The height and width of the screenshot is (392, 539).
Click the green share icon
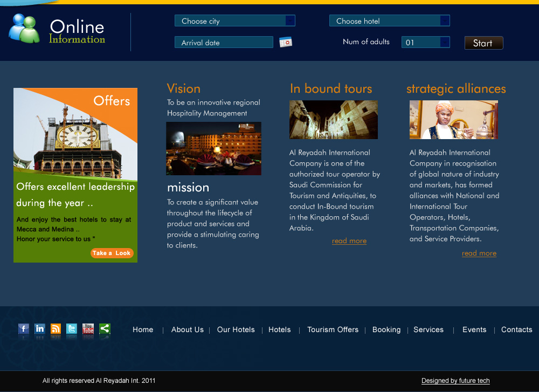[x=105, y=329]
